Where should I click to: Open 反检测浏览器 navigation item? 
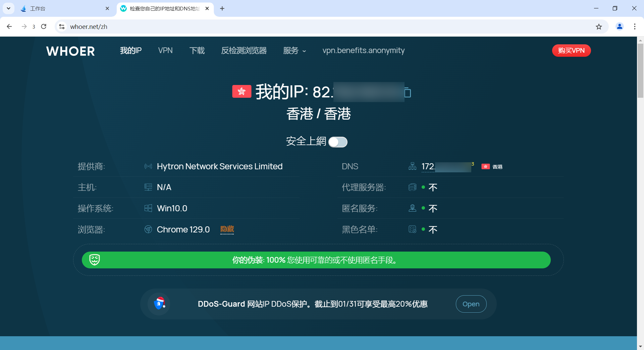(x=244, y=50)
